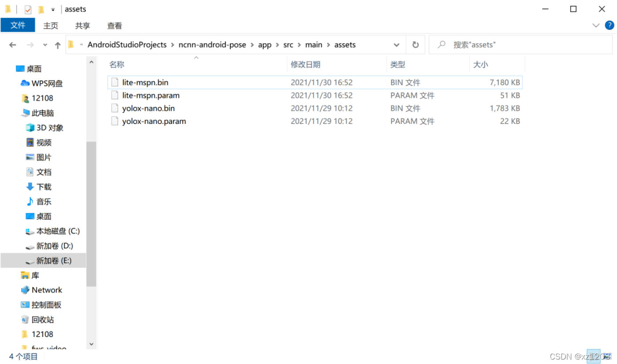Open the recent locations dropdown arrow
617x364 pixels.
(x=45, y=45)
